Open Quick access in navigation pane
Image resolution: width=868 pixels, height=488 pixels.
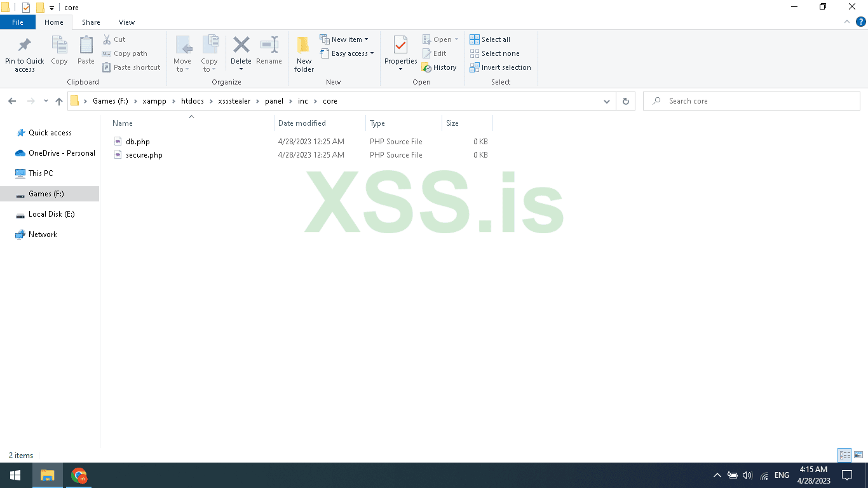(50, 133)
